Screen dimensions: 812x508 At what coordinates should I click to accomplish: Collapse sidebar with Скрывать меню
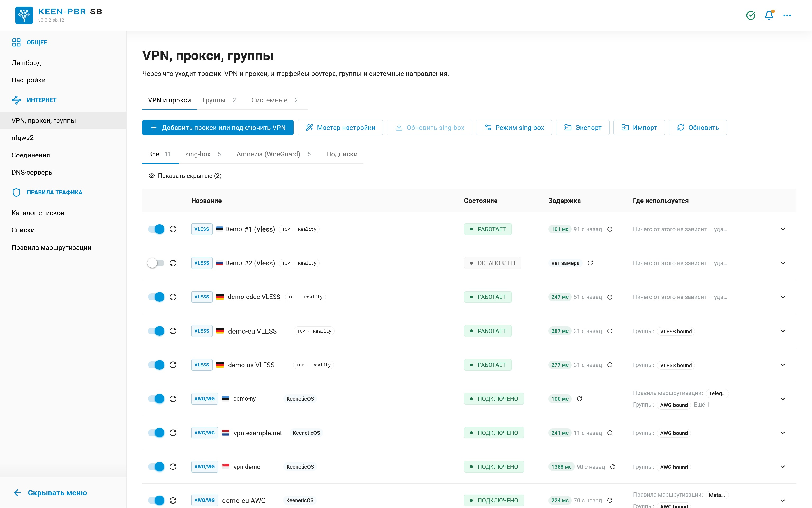coord(50,493)
